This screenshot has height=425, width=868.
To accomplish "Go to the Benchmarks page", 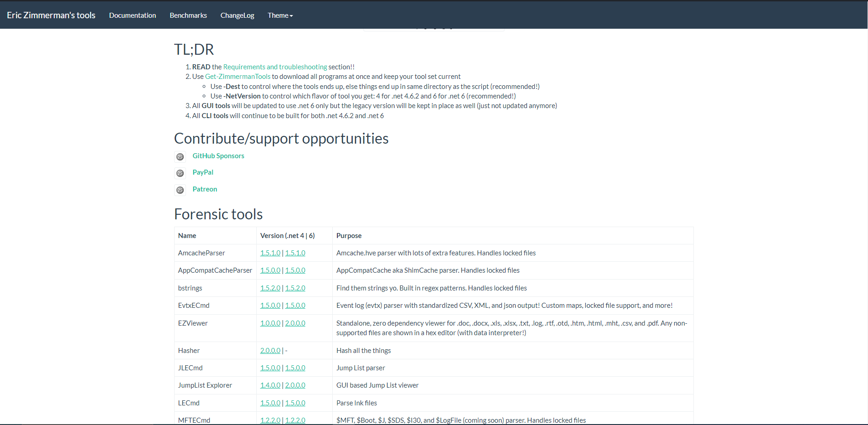I will coord(188,16).
